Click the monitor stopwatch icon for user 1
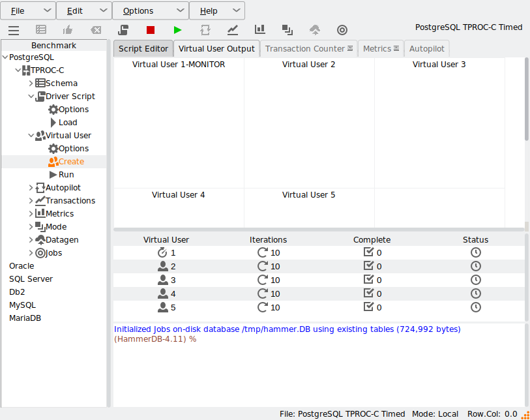530x420 pixels. tap(162, 252)
